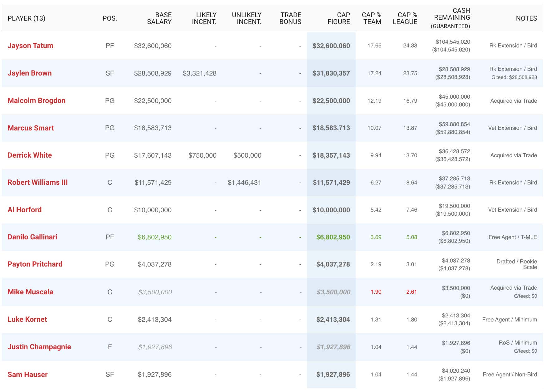The image size is (546, 392).
Task: Select the Sam Hauser name link
Action: pos(27,375)
